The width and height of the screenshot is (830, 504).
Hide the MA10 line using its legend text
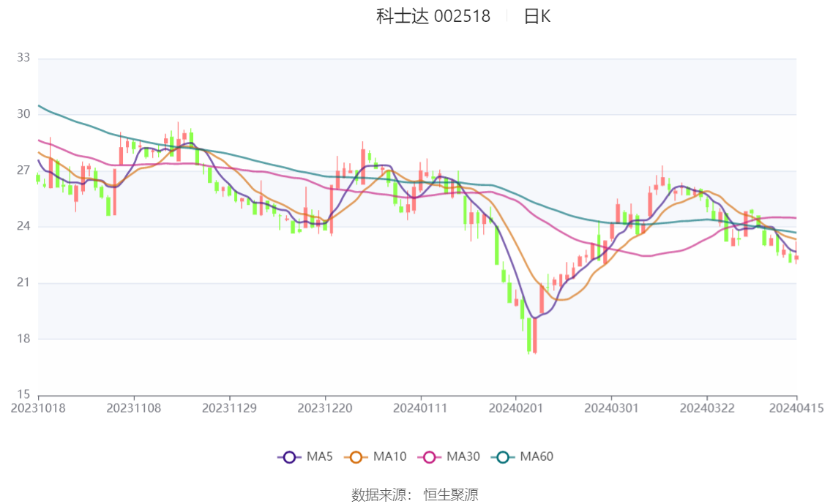(390, 457)
